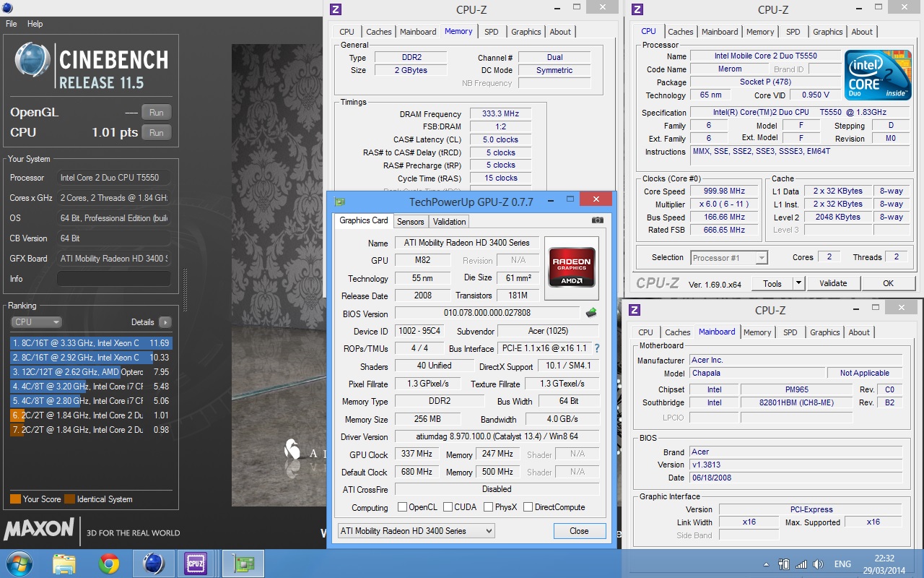
Task: Click the Intel Core 2 Duo logo
Action: (x=878, y=77)
